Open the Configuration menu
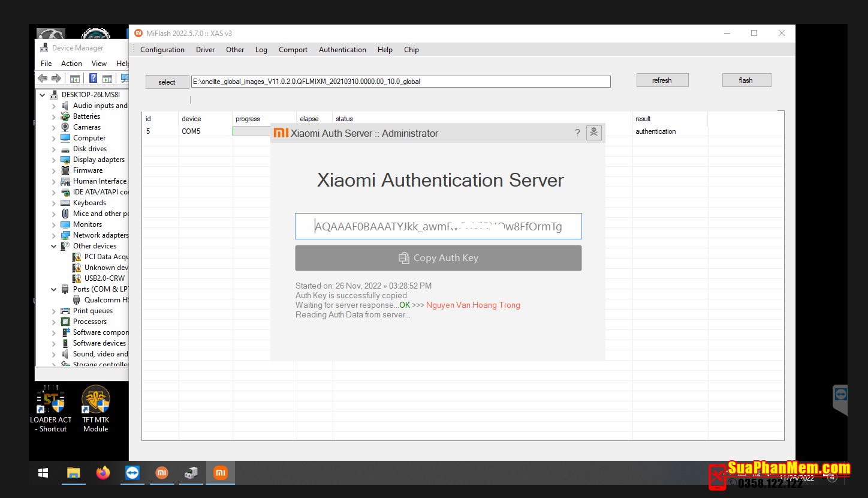The width and height of the screenshot is (868, 498). (x=162, y=50)
